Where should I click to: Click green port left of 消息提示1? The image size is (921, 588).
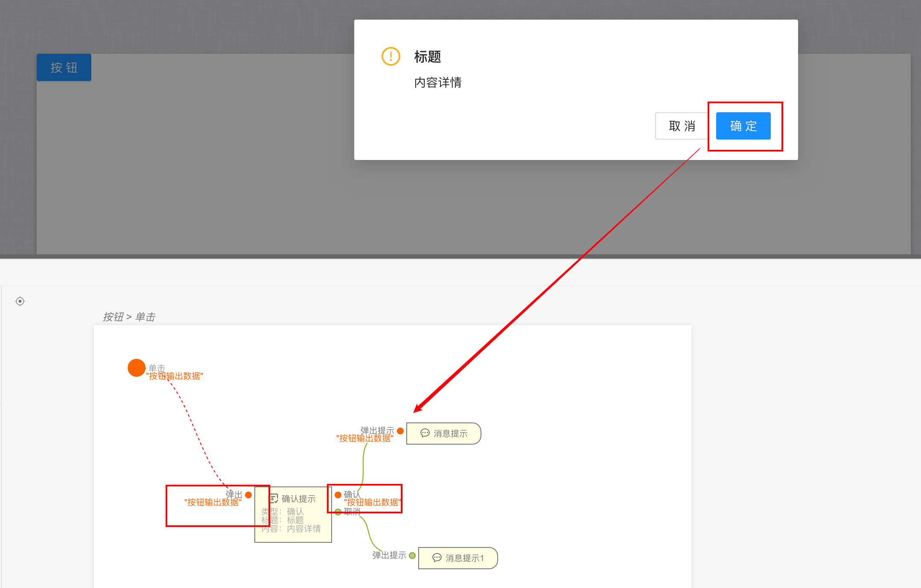point(412,556)
